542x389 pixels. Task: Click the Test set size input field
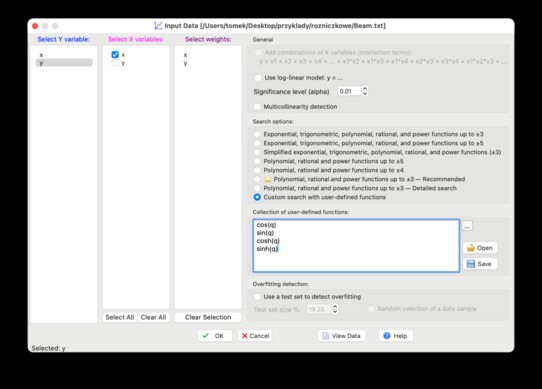(x=319, y=309)
